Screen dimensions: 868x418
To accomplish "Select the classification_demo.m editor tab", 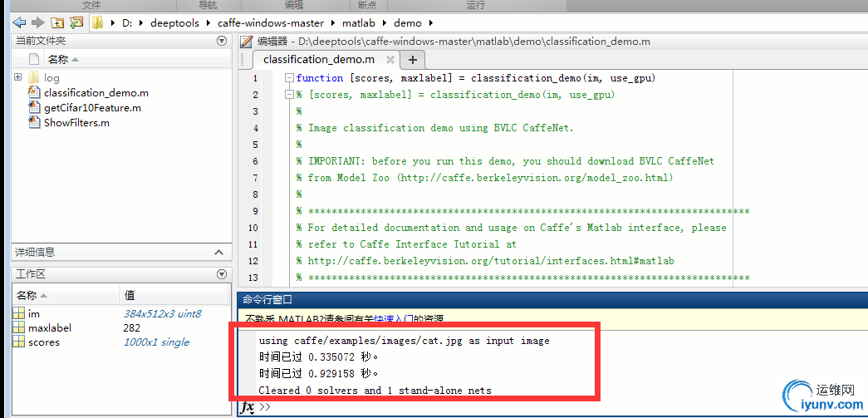I will [x=319, y=59].
